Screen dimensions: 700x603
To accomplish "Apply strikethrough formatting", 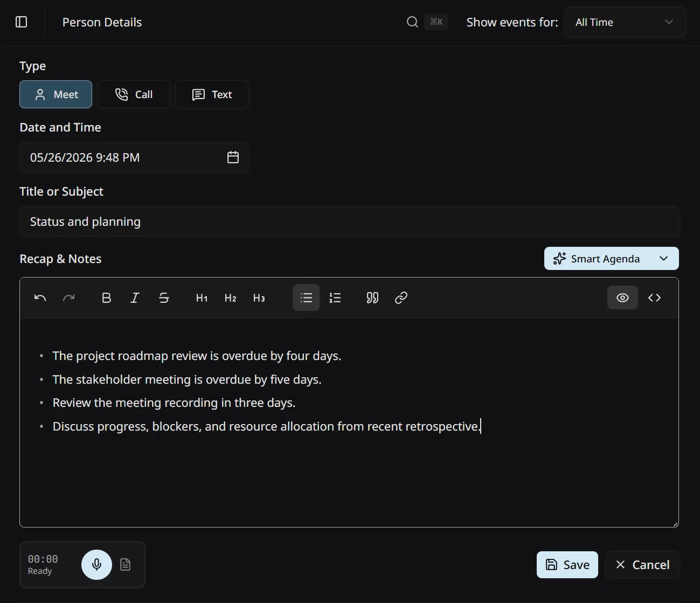I will pyautogui.click(x=164, y=298).
